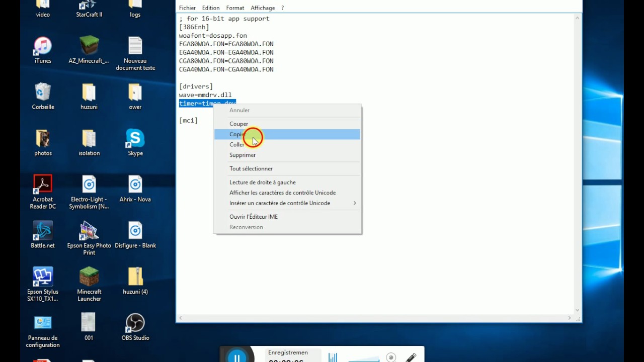The height and width of the screenshot is (362, 644).
Task: Open the Affichage menu in Notepad
Action: tap(263, 8)
